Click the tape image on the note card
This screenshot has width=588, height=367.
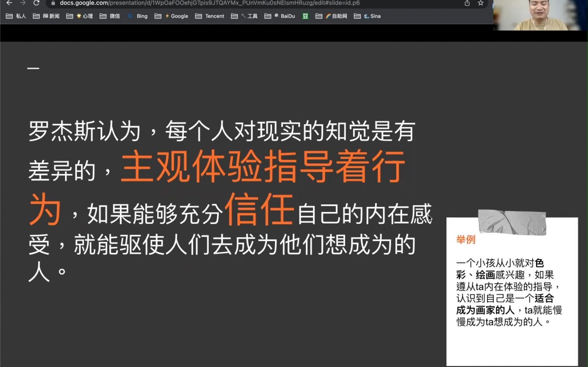(x=512, y=222)
